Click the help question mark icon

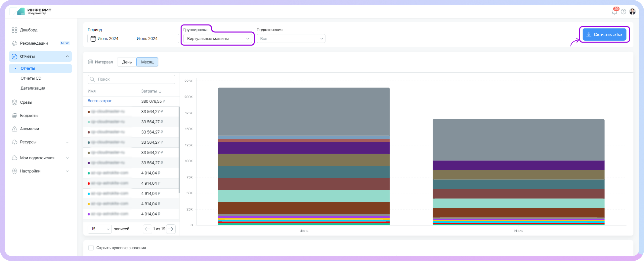[x=623, y=12]
